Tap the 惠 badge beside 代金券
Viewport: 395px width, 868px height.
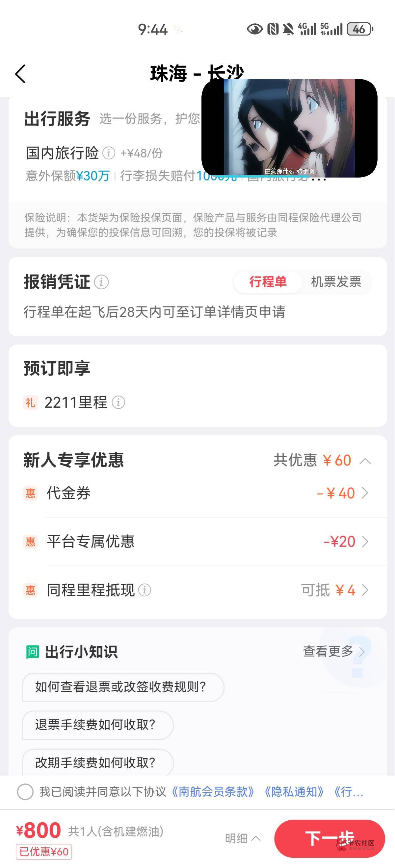[x=30, y=493]
